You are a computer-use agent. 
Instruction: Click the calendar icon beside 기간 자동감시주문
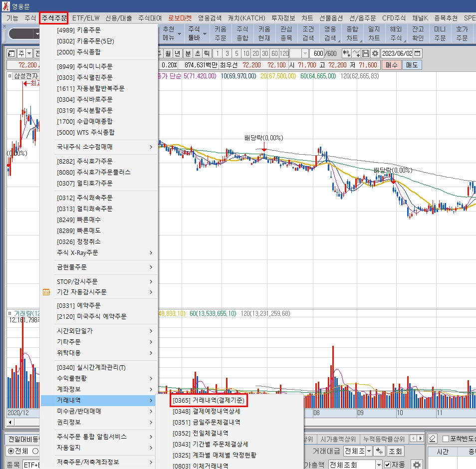46,292
